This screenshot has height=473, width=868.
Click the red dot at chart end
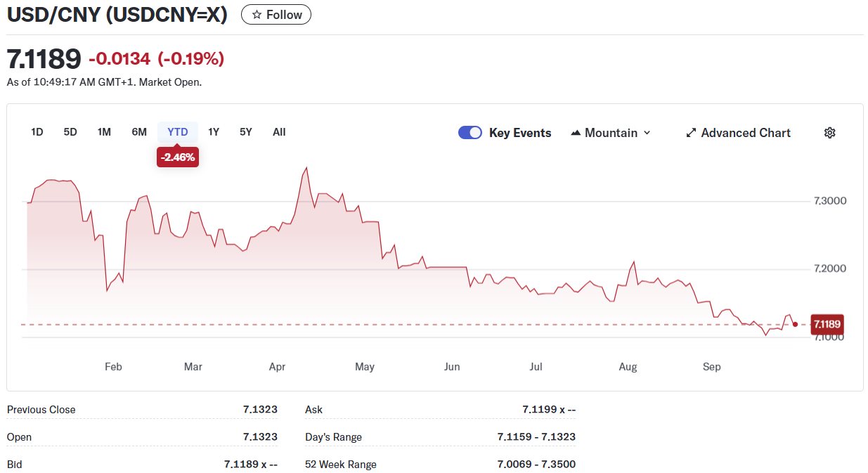click(x=795, y=325)
